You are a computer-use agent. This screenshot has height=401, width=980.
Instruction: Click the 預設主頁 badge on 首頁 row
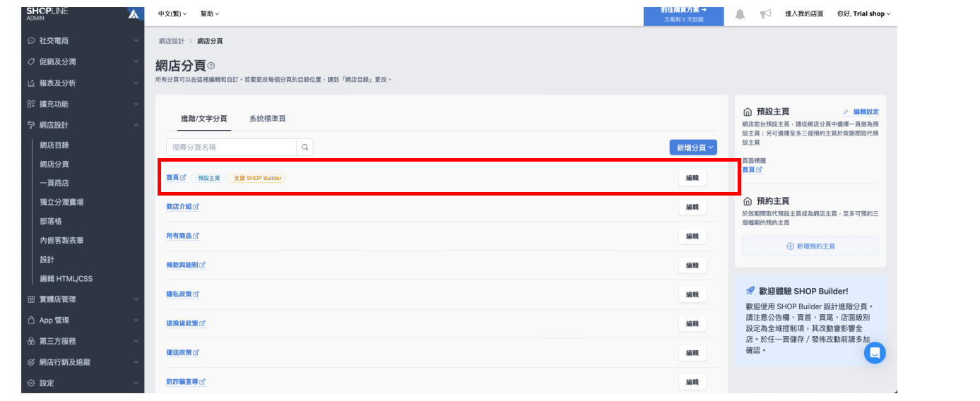(207, 178)
